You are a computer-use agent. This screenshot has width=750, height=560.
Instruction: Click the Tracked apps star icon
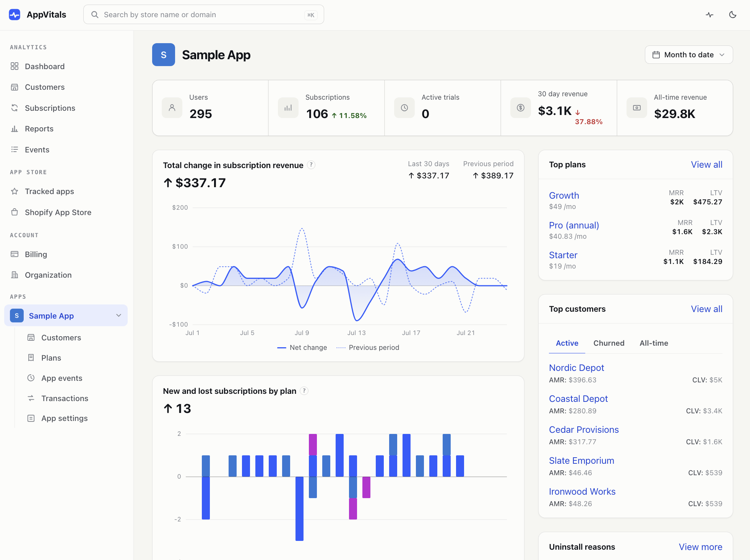(15, 191)
